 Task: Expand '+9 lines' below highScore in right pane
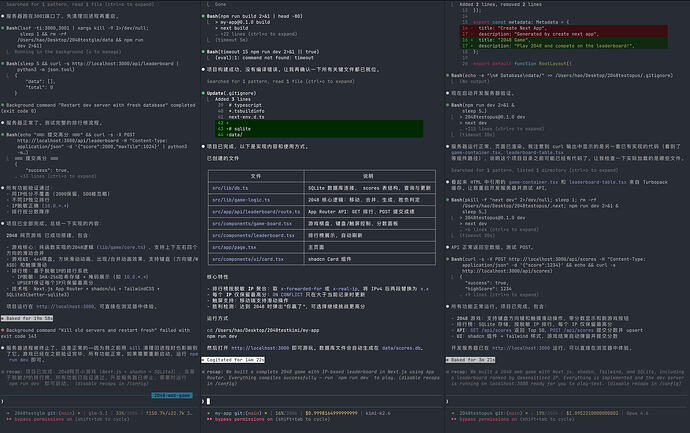(x=499, y=295)
